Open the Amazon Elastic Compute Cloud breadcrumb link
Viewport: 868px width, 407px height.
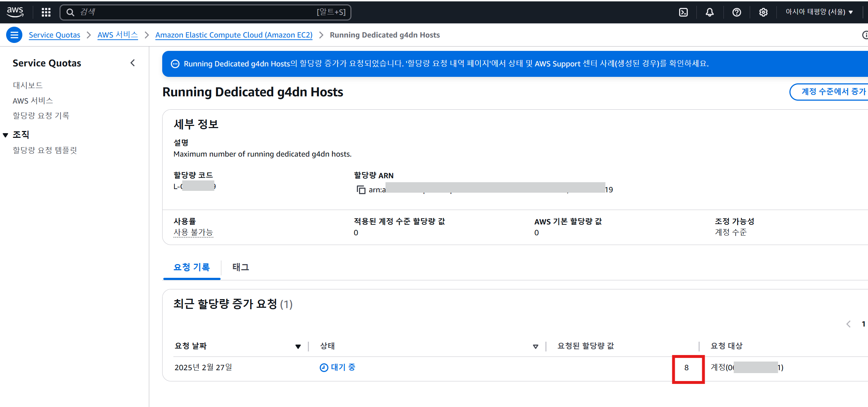coord(234,35)
